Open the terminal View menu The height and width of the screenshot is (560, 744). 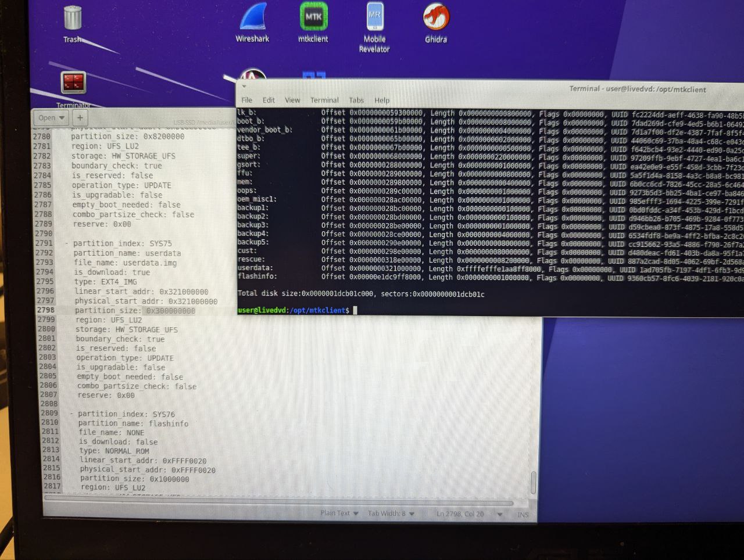click(292, 100)
